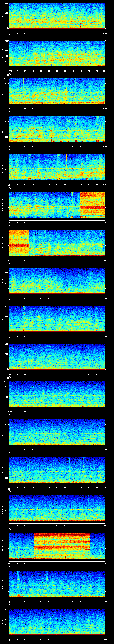This screenshot has width=114, height=644.
Task: Choose the "6:25:00" start time label
Action: [x=9, y=450]
